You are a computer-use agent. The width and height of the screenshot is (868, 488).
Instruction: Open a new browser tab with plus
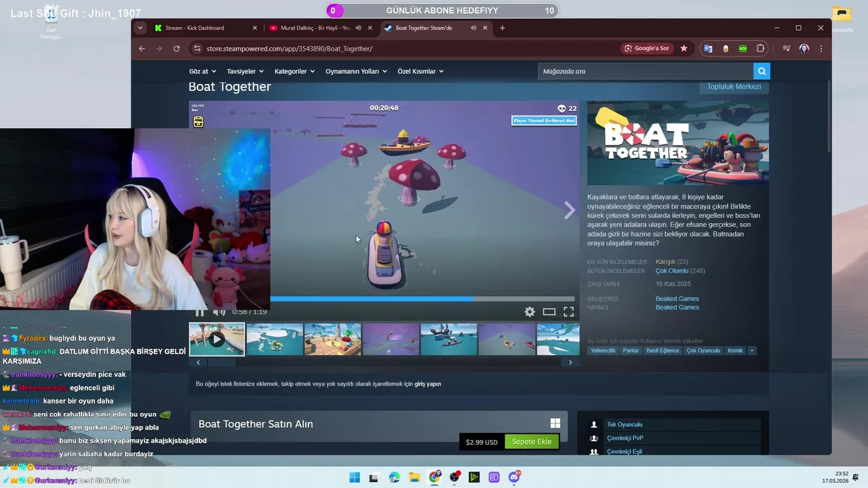pos(502,28)
